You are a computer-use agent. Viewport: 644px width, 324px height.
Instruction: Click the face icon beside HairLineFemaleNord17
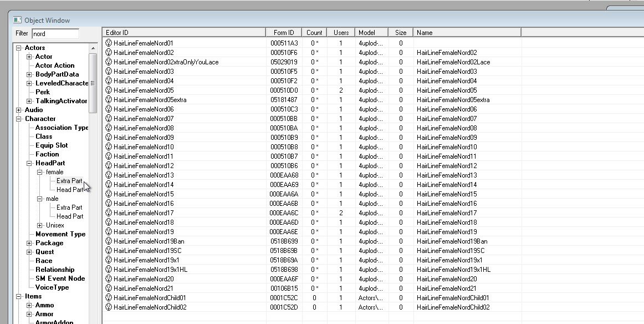click(109, 213)
